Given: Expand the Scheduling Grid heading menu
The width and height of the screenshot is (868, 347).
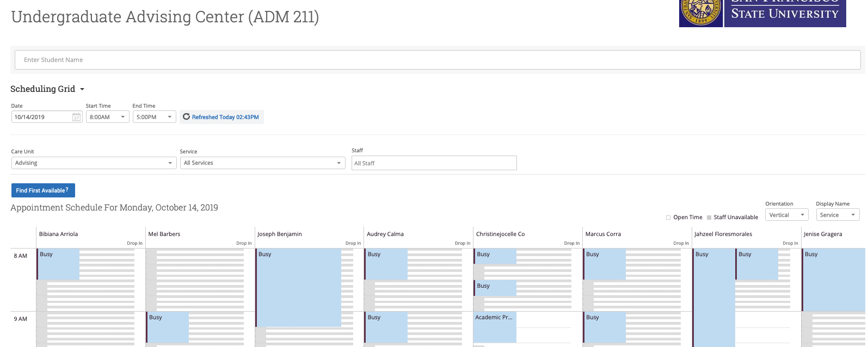Looking at the screenshot, I should tap(82, 89).
